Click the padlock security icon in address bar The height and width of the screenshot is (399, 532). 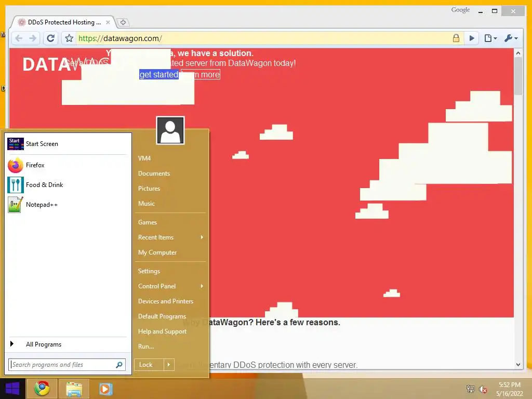(456, 38)
